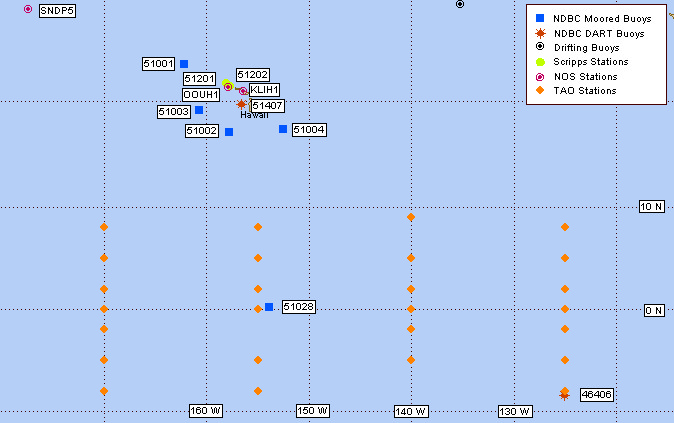Click the blue moored buoy marker for 51003
Viewport: 674px width, 423px height.
199,110
